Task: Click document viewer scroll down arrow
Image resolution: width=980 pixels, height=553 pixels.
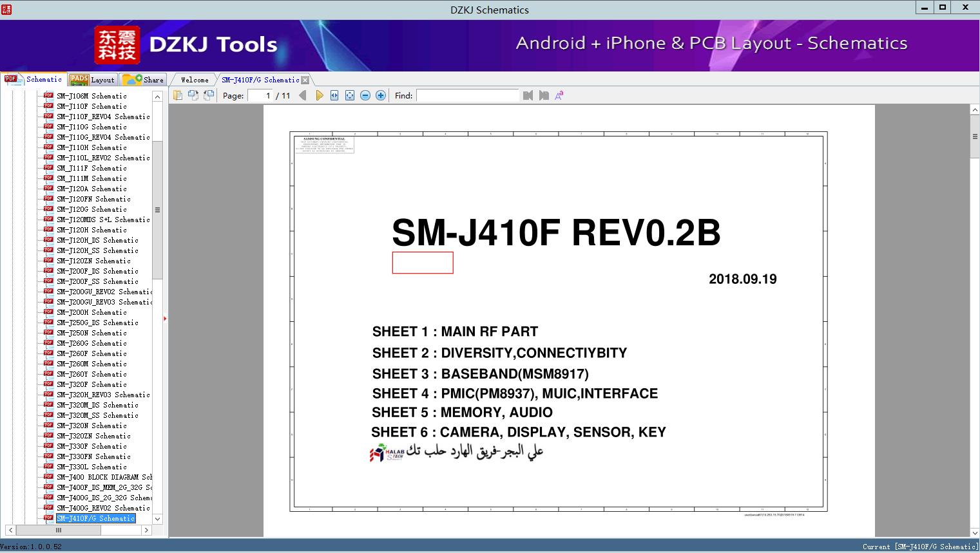Action: click(975, 532)
